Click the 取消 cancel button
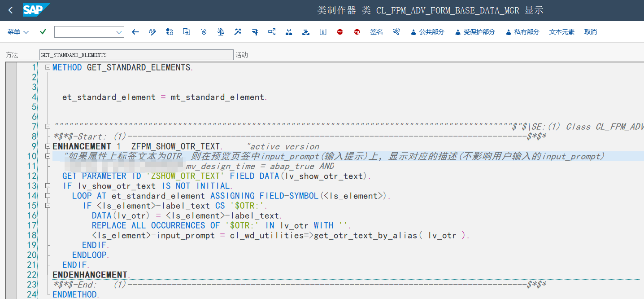 point(591,32)
